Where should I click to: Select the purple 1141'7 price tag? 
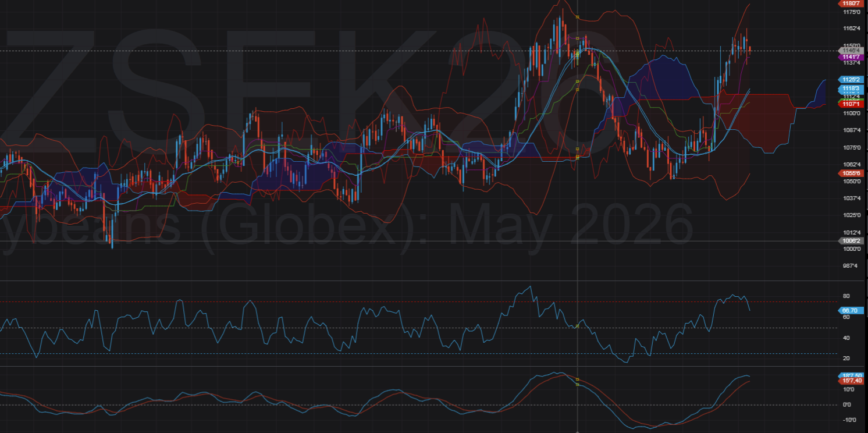[851, 57]
